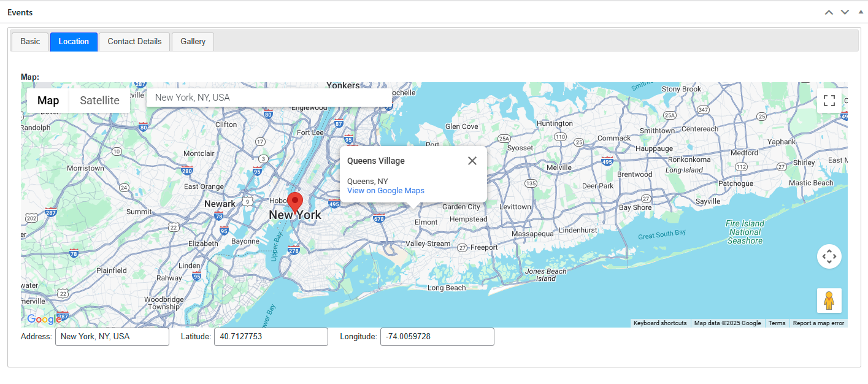Click the Montclair map label
The image size is (868, 384).
pyautogui.click(x=199, y=153)
